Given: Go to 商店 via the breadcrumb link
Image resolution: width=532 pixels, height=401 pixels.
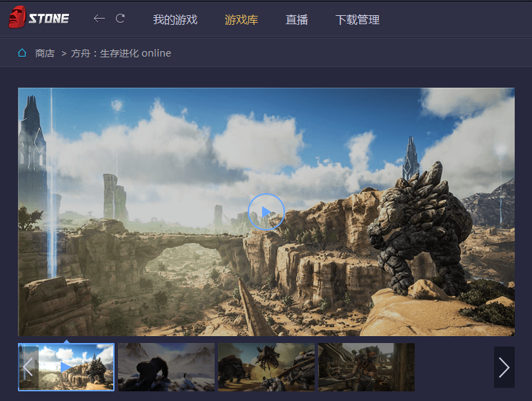Looking at the screenshot, I should point(45,53).
